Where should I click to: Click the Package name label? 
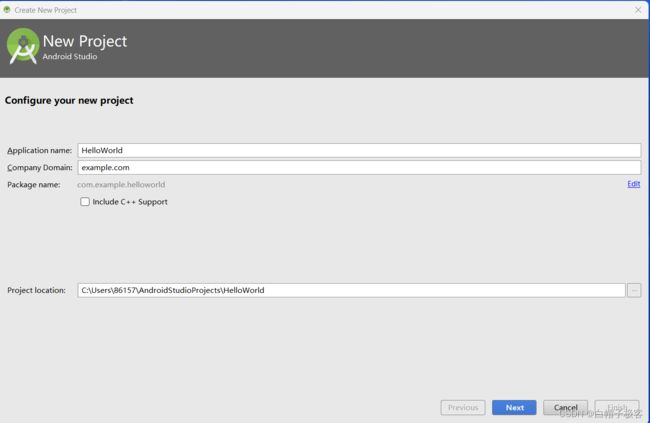point(34,185)
